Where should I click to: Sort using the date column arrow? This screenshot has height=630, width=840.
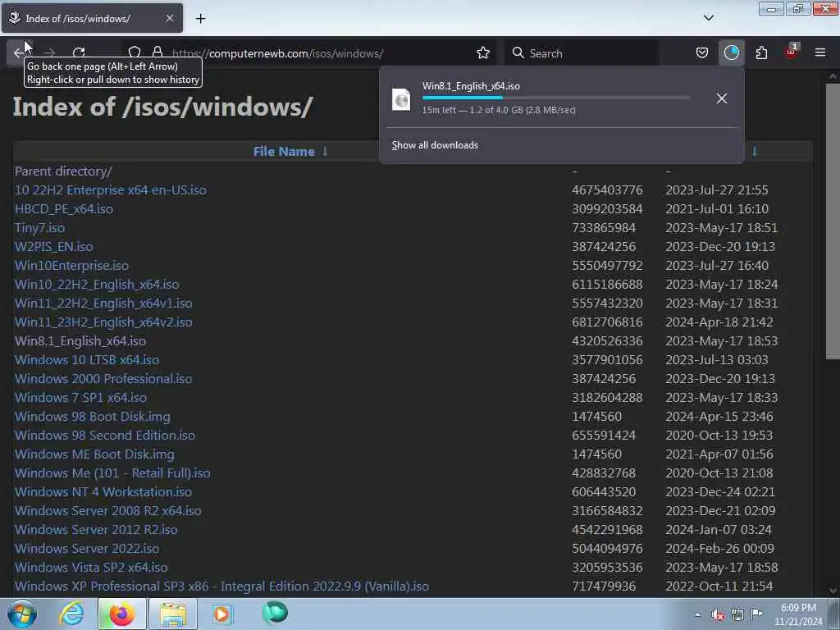tap(755, 151)
